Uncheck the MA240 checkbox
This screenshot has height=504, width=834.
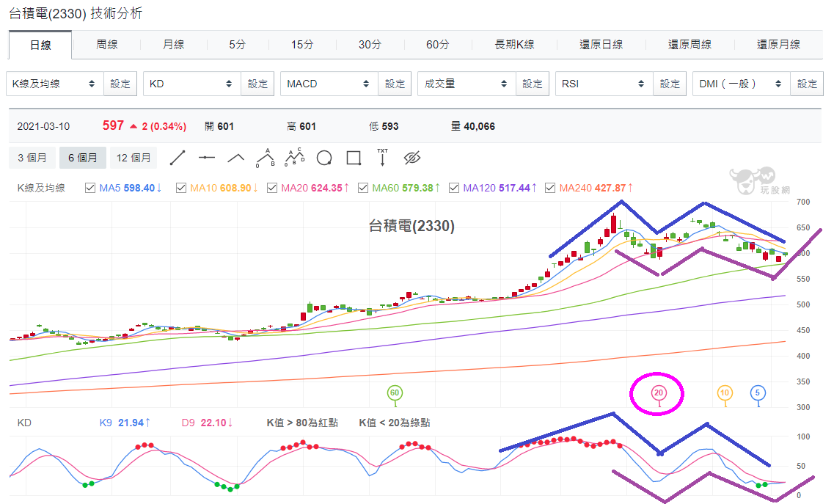(550, 188)
